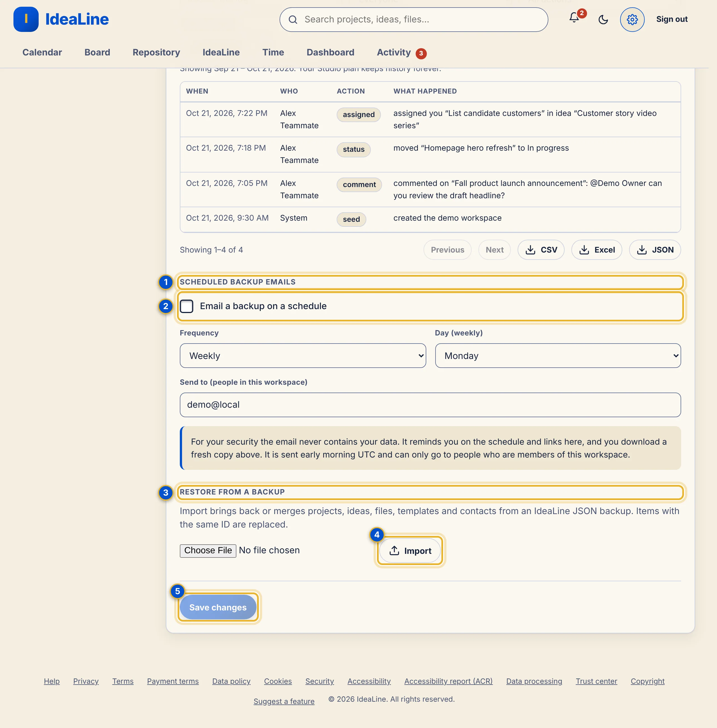This screenshot has height=728, width=717.
Task: Open the Data policy link
Action: coord(231,681)
